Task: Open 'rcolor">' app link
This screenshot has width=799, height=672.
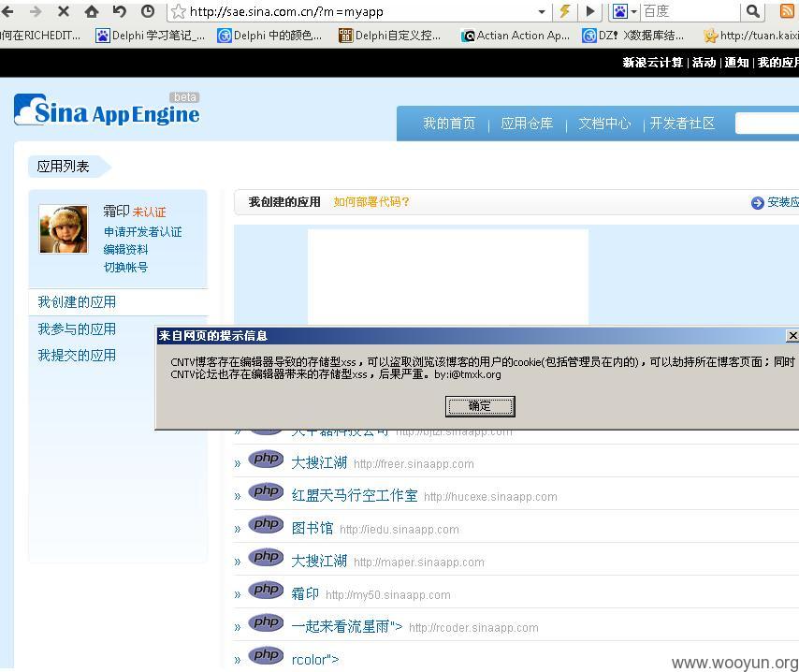Action: (x=315, y=659)
